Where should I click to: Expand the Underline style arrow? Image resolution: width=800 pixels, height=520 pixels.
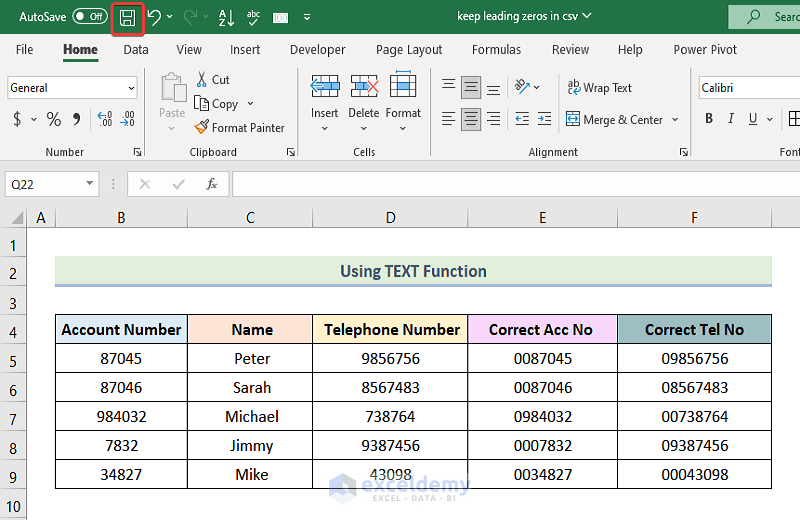point(769,119)
